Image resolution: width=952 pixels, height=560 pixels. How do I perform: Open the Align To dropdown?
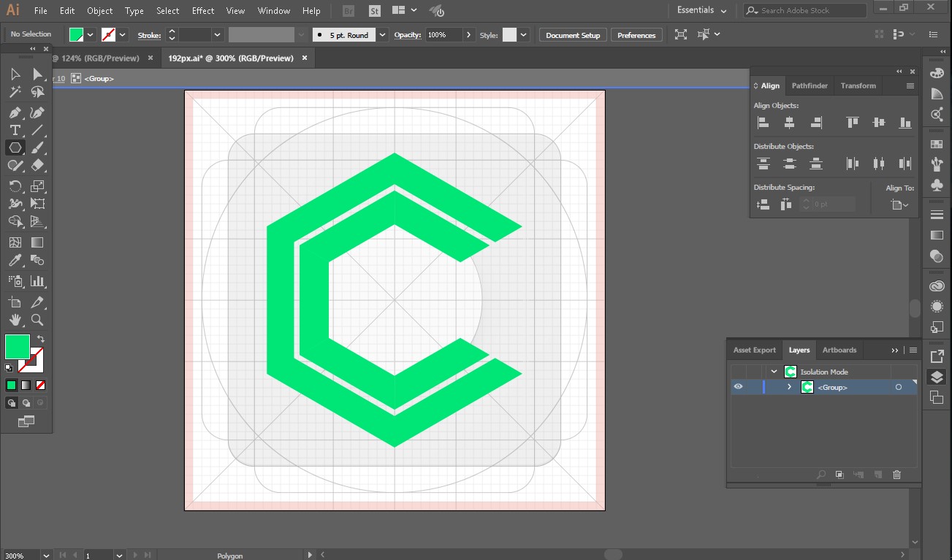click(x=900, y=205)
